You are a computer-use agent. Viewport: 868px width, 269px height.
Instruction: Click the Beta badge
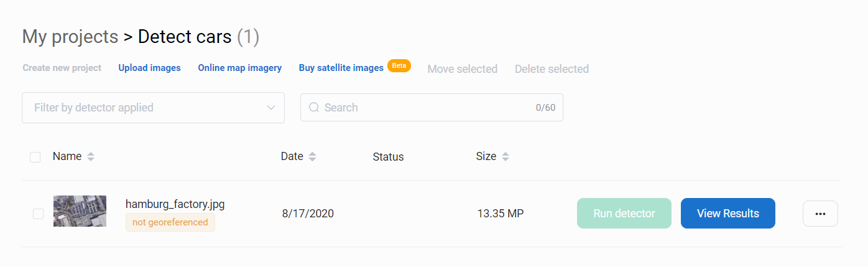399,66
